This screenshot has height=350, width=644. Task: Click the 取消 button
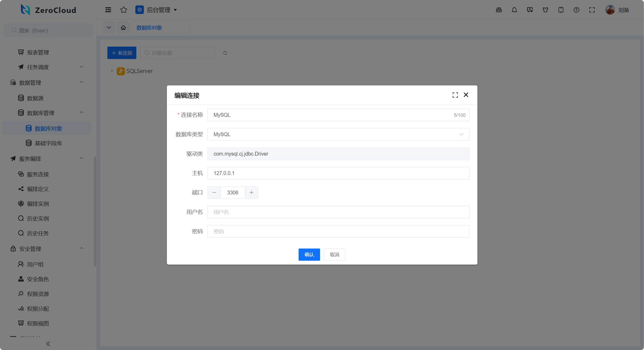point(334,254)
